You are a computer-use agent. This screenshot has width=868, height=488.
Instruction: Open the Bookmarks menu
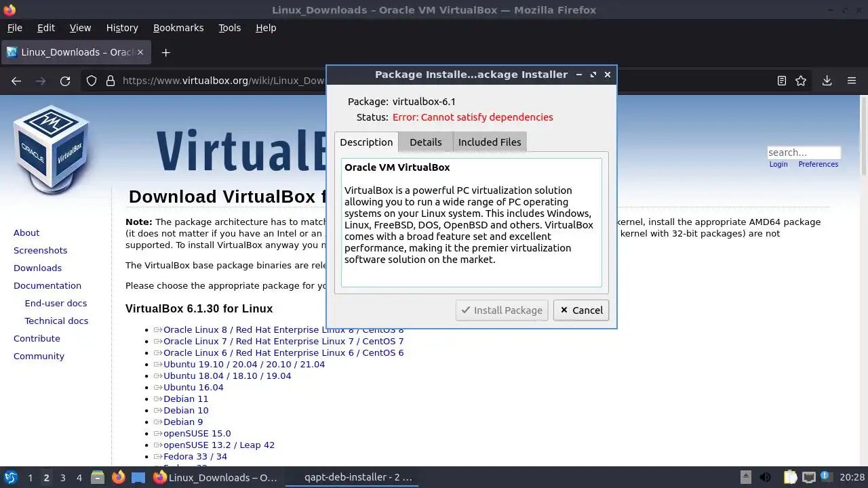point(178,28)
